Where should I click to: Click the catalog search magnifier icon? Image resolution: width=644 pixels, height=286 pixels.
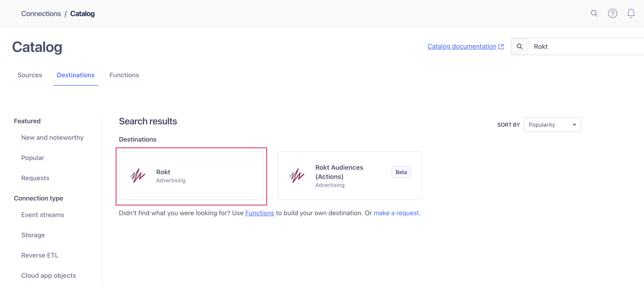(x=519, y=46)
